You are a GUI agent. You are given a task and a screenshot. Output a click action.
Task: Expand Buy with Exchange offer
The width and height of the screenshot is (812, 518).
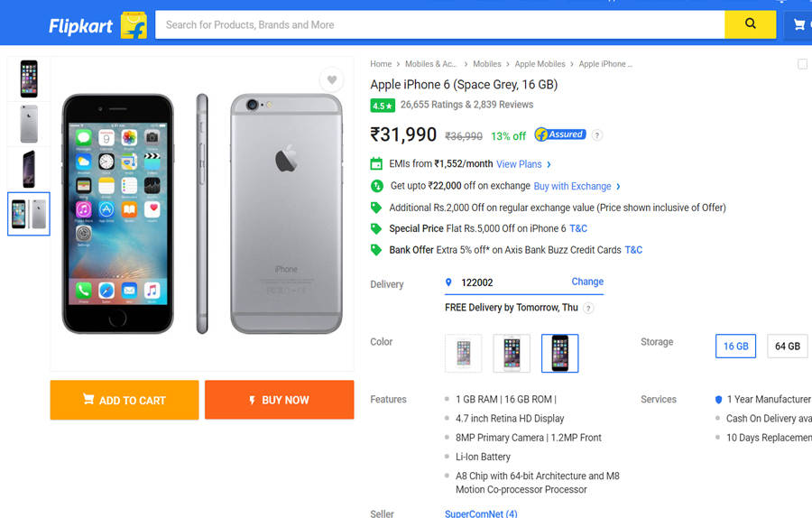577,186
